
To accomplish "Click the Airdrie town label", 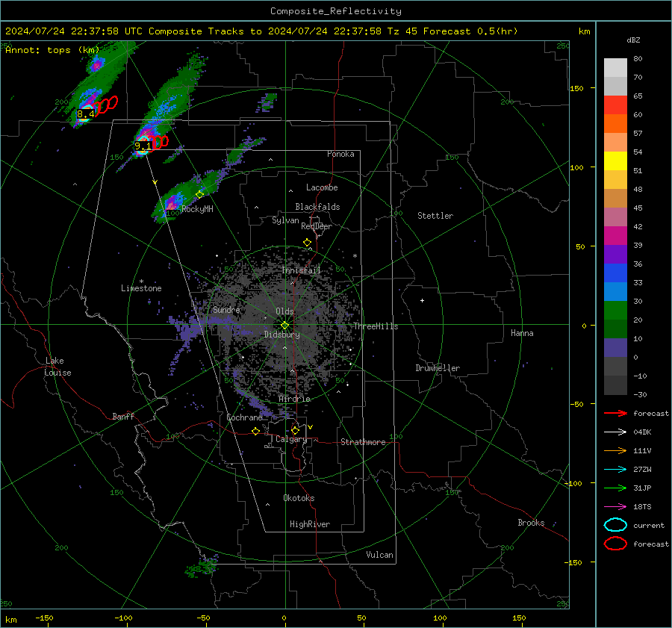I will pyautogui.click(x=294, y=399).
